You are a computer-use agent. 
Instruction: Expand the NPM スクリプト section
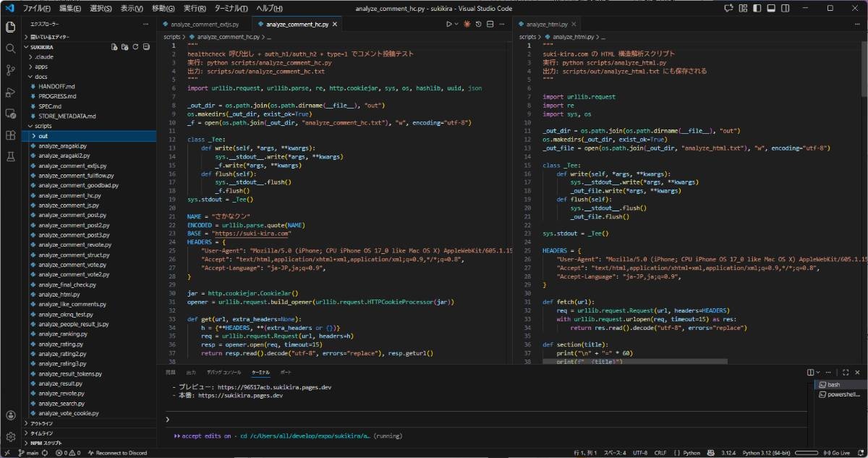46,442
